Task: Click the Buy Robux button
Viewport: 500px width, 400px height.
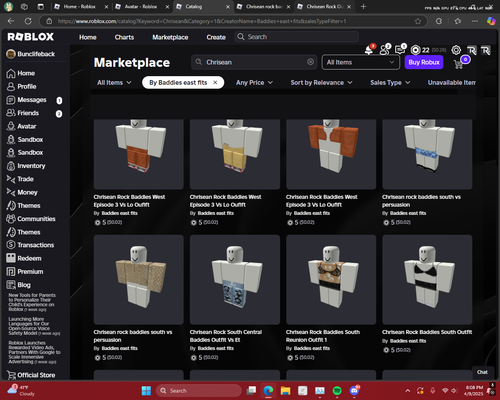Action: (x=424, y=62)
